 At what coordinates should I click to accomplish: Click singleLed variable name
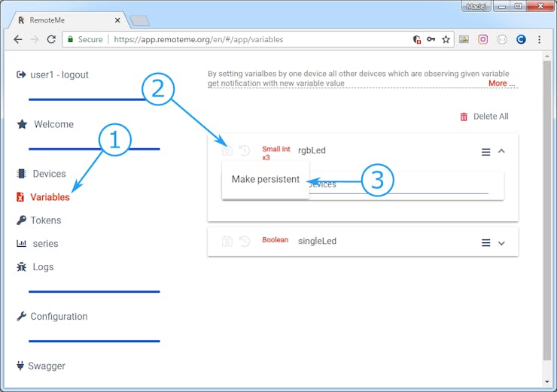(x=317, y=241)
